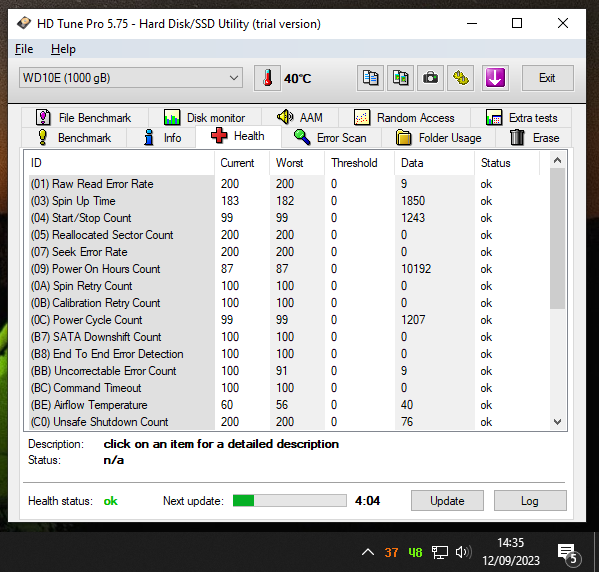Click the copy screenshot icon next to clipboard

400,78
